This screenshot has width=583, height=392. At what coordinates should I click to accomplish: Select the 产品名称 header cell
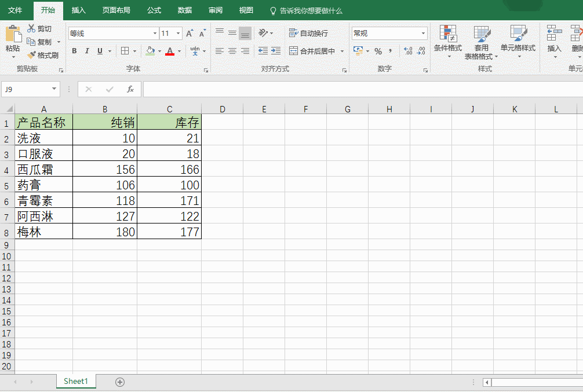point(44,122)
